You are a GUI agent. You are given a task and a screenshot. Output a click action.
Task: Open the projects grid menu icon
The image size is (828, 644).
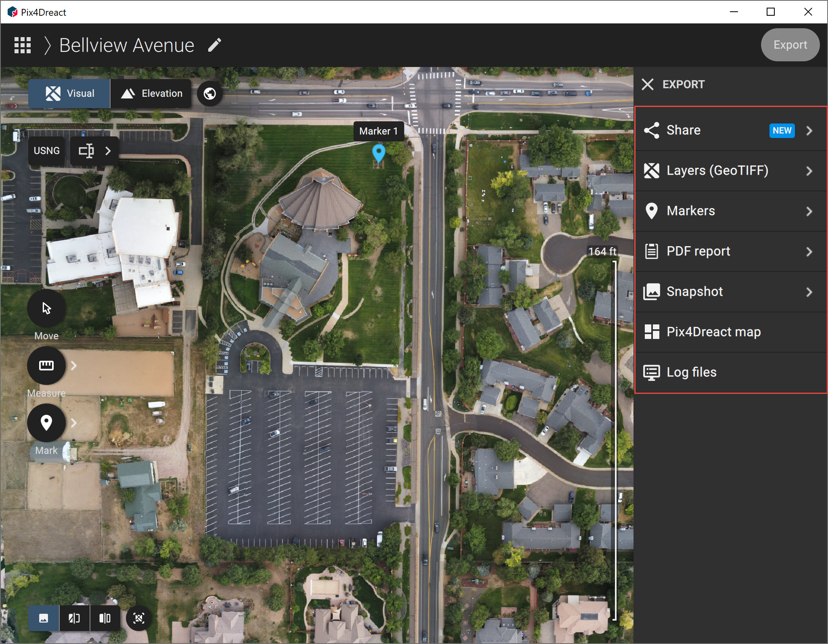(x=23, y=45)
